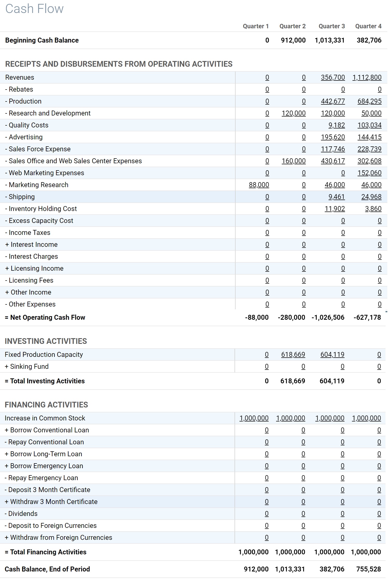Open Quarter 3 Marketing Research 46,000
Image resolution: width=392 pixels, height=579 pixels.
click(335, 185)
